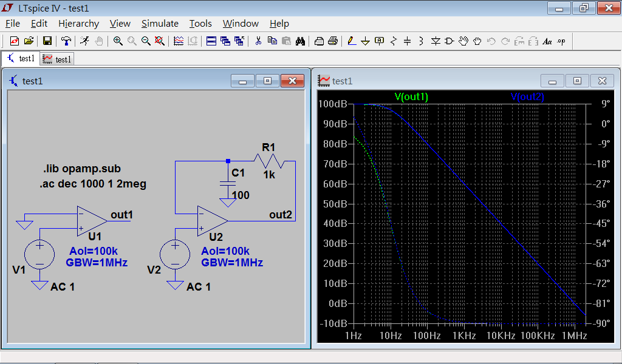Open the Component gate symbol tool
The width and height of the screenshot is (622, 364).
[x=449, y=41]
